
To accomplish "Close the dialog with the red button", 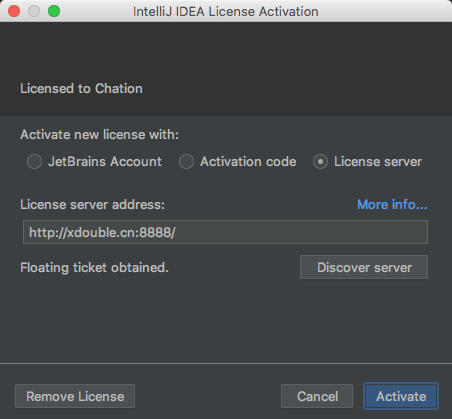I will coord(14,11).
